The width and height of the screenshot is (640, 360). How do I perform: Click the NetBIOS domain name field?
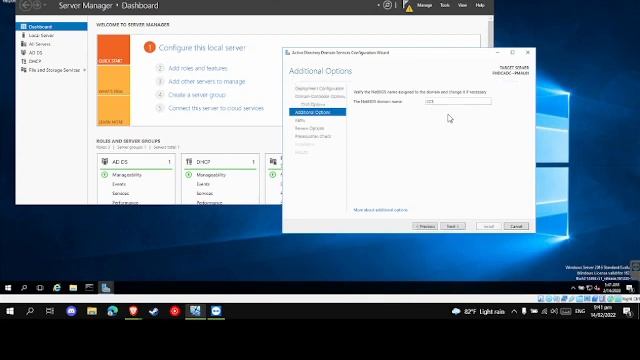[x=458, y=101]
